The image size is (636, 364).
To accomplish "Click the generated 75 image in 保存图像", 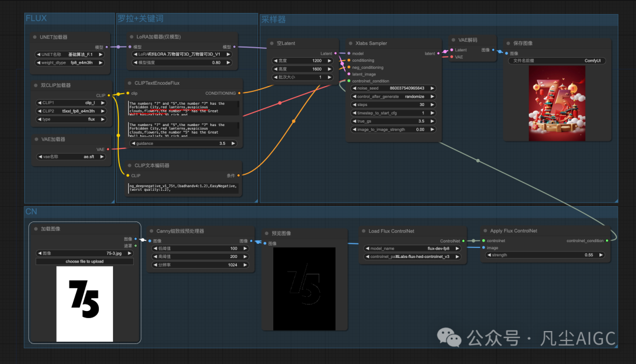I will pos(557,104).
